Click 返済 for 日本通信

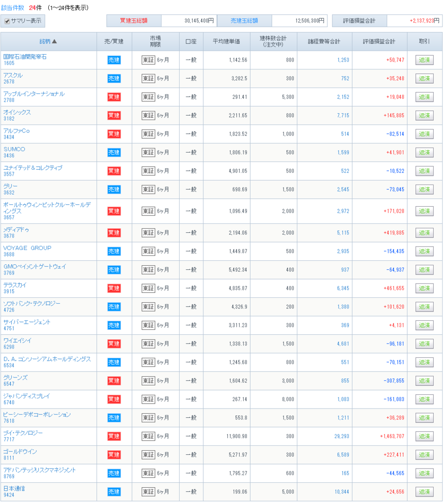point(424,492)
